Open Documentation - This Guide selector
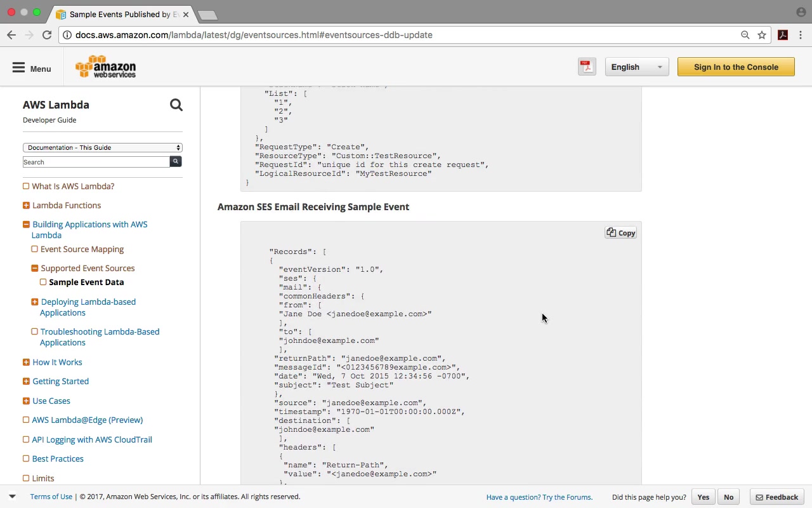 coord(102,147)
